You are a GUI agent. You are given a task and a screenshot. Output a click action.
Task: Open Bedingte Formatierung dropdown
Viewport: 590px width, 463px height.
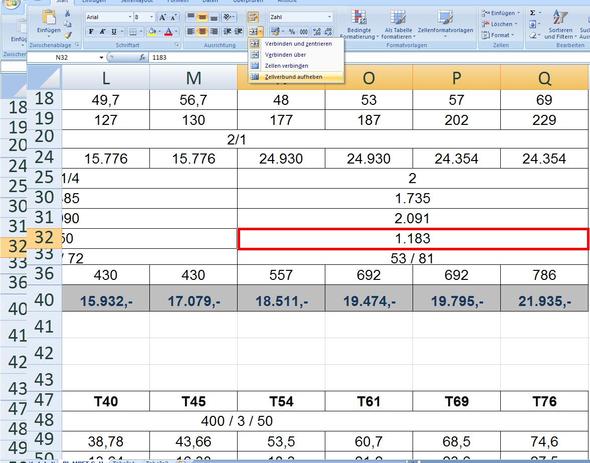(359, 24)
